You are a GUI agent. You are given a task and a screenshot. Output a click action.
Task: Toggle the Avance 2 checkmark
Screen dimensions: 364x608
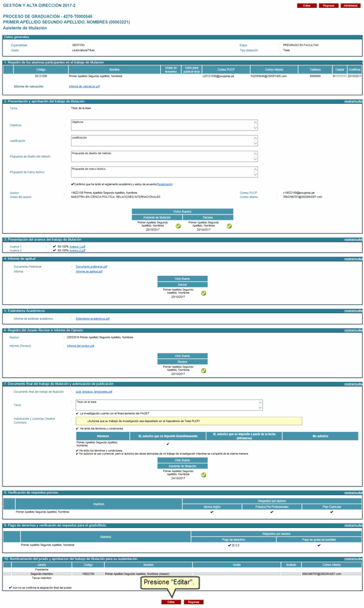(55, 250)
